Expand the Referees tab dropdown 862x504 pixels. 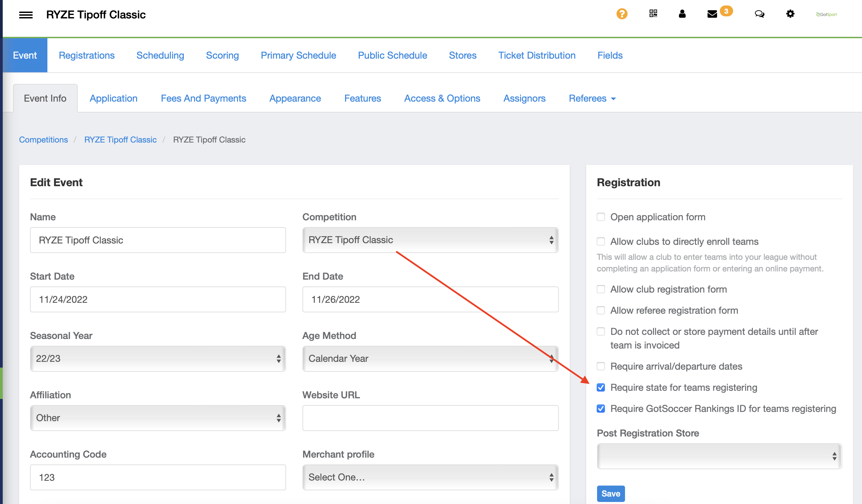592,99
